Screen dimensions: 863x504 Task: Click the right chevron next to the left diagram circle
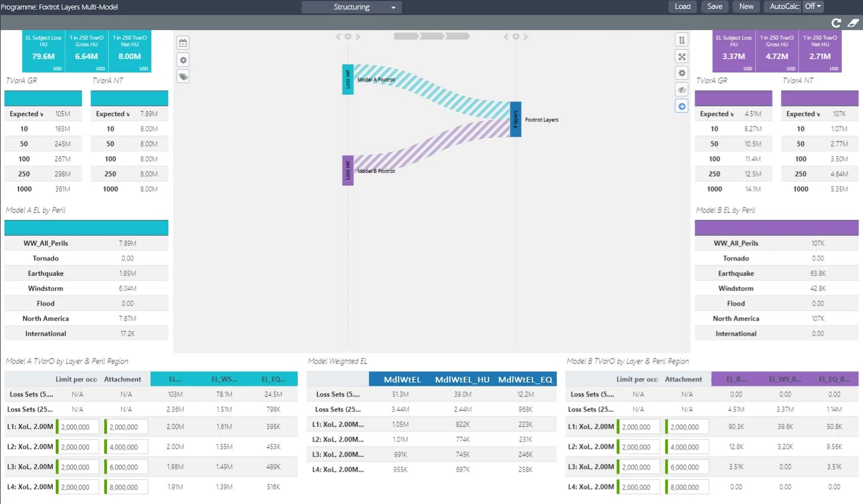(x=358, y=36)
